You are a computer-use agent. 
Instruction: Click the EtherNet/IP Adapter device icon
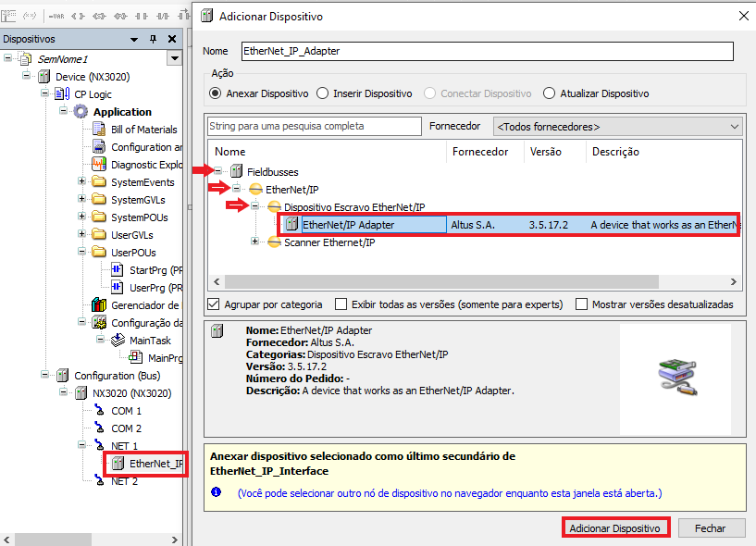tap(291, 224)
